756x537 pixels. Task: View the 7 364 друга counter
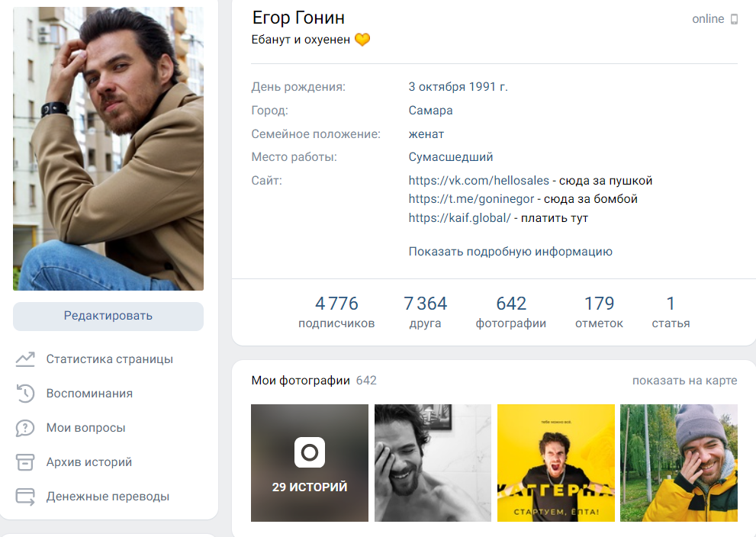coord(425,312)
